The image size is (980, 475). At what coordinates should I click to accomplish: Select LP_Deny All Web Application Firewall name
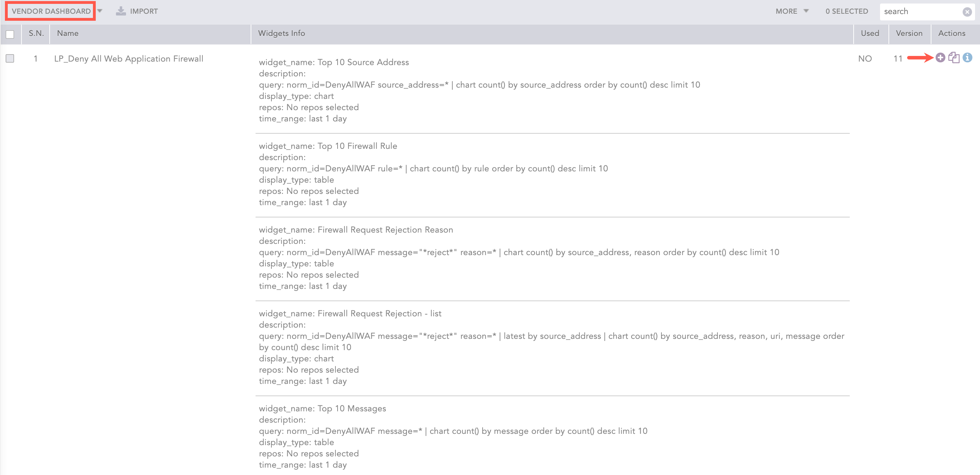click(128, 58)
